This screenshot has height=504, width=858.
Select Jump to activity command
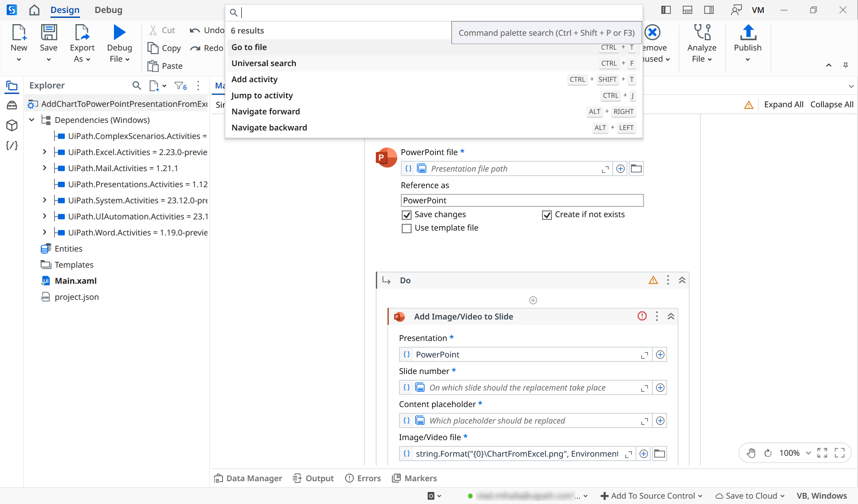(x=434, y=95)
